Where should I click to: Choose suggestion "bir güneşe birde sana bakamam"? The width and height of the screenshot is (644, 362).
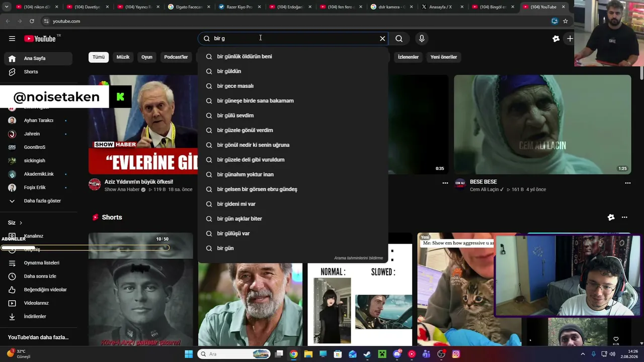coord(293,101)
